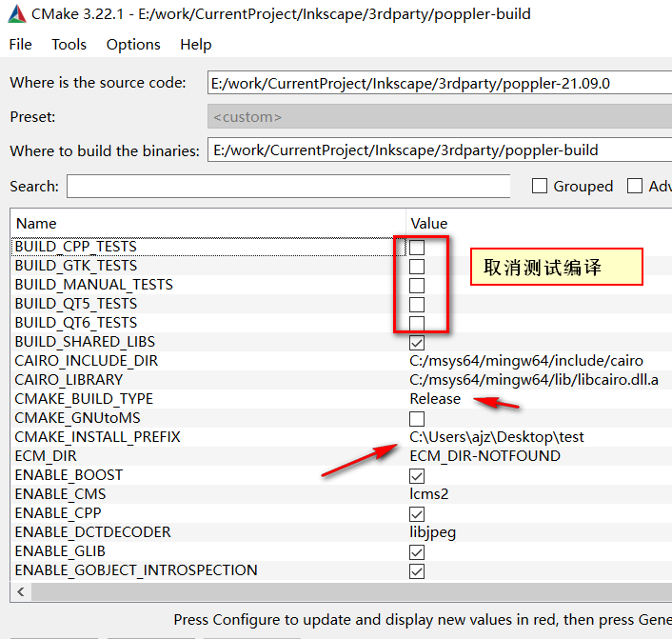Click the lcms2 value
Image resolution: width=672 pixels, height=639 pixels.
click(429, 494)
